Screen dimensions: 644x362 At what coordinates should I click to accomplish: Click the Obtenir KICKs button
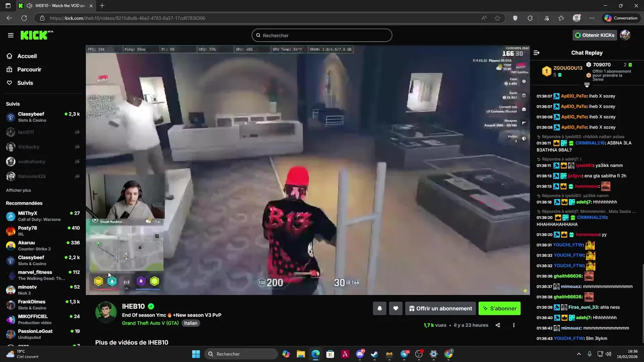[x=595, y=35]
